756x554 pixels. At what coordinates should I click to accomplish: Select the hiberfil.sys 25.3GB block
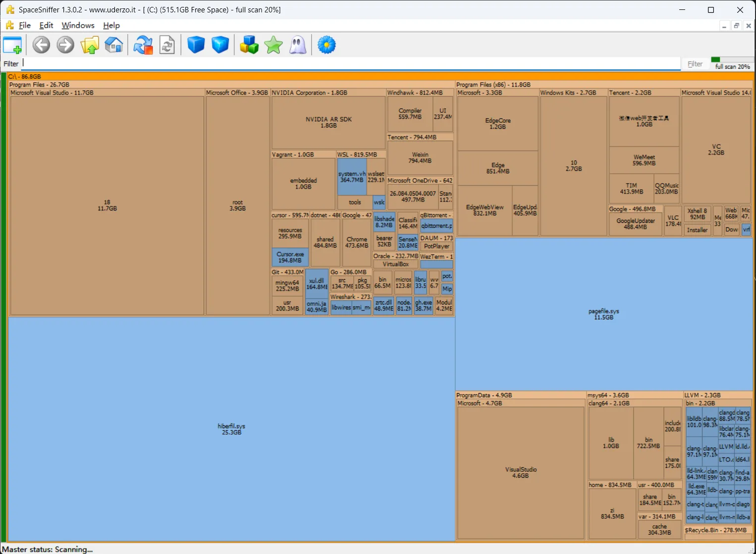[x=231, y=429]
